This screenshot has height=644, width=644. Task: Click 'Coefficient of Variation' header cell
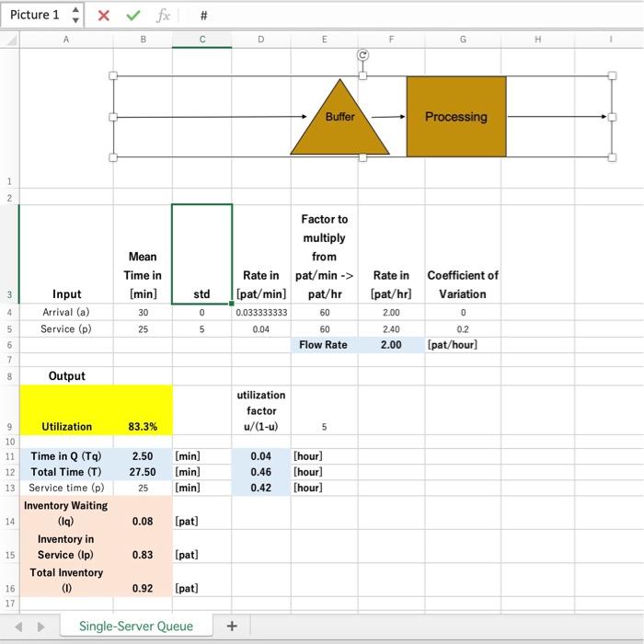click(463, 254)
